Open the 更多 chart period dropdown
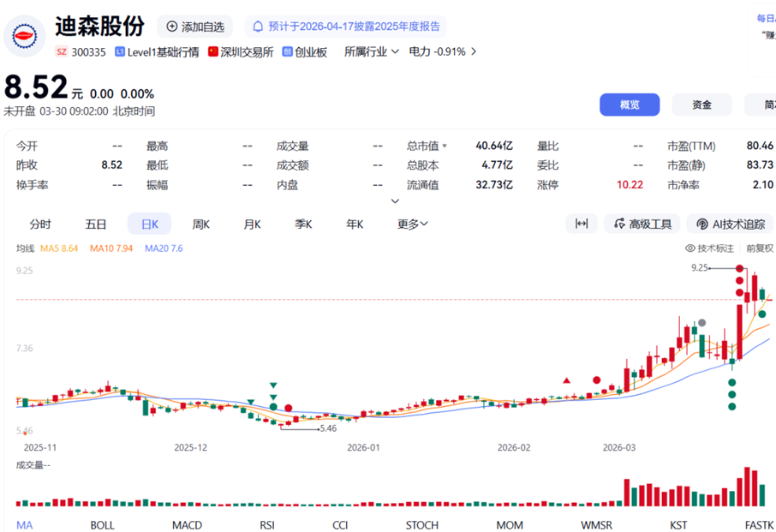Image resolution: width=776 pixels, height=532 pixels. click(413, 224)
